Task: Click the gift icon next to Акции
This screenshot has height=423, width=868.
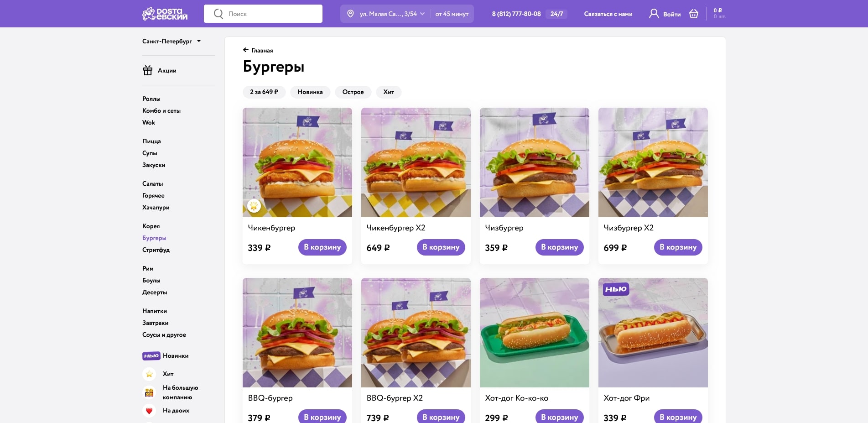Action: [148, 70]
